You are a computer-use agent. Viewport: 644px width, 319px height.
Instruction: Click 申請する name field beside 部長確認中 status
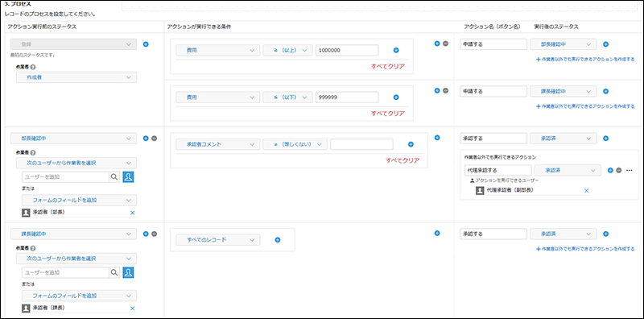(x=493, y=44)
